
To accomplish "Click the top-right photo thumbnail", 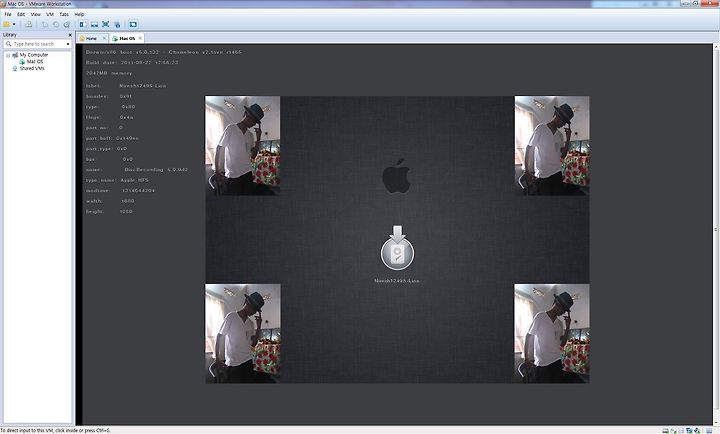I will coord(552,146).
